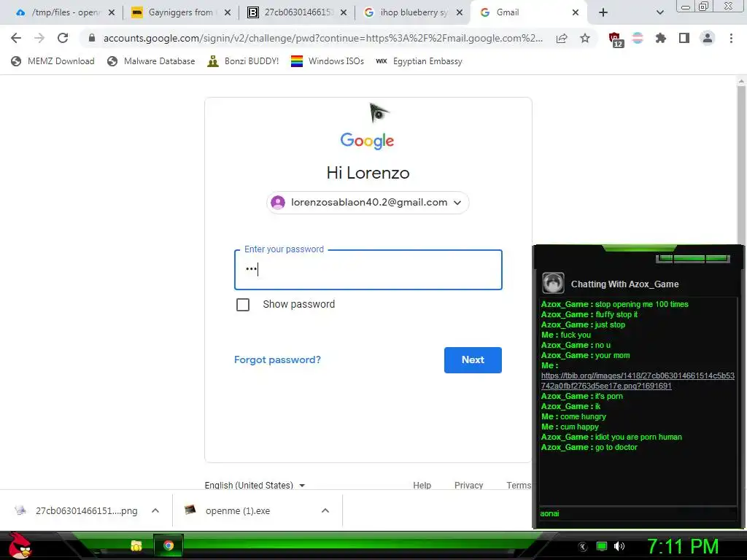
Task: Open the tbib.org image link in chat
Action: pos(638,381)
